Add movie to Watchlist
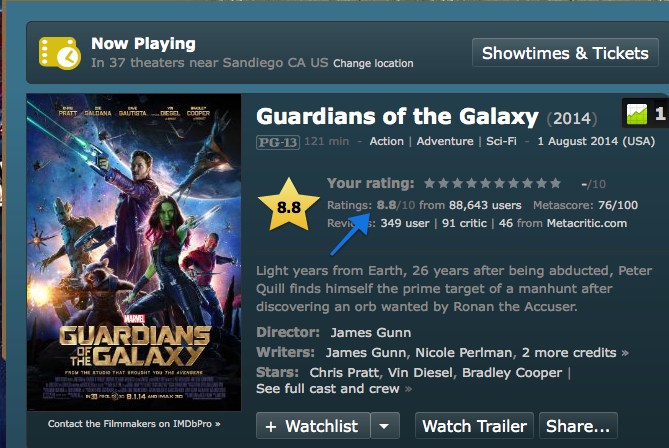 312,426
